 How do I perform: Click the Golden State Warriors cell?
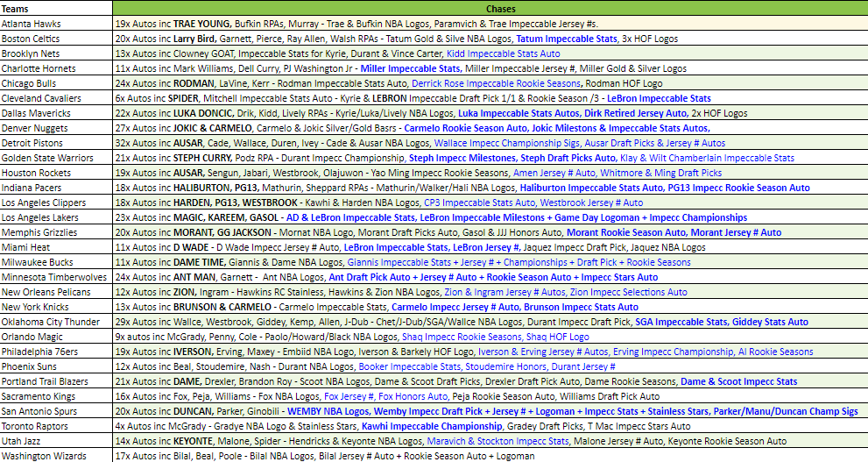(x=56, y=158)
